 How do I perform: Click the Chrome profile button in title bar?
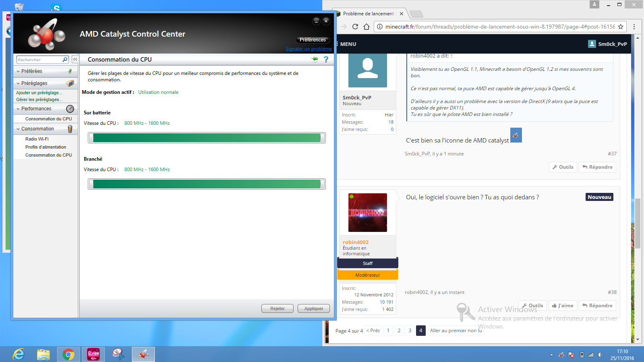pyautogui.click(x=594, y=4)
